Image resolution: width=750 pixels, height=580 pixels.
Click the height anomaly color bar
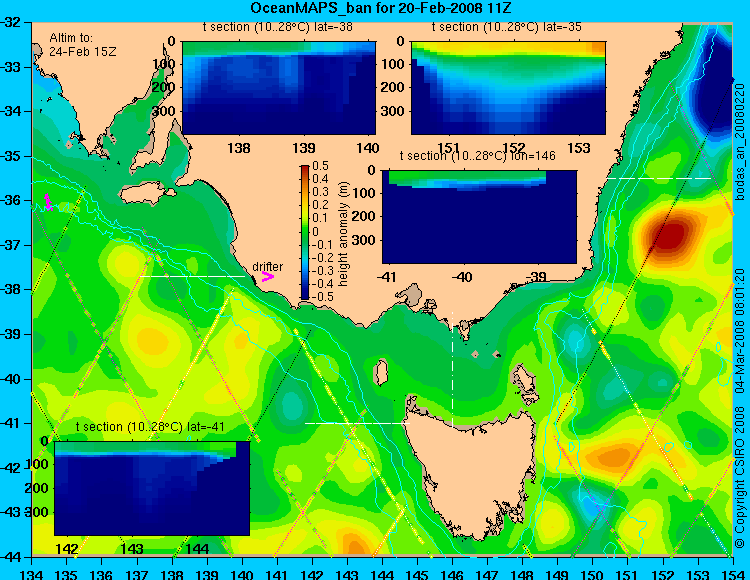305,232
